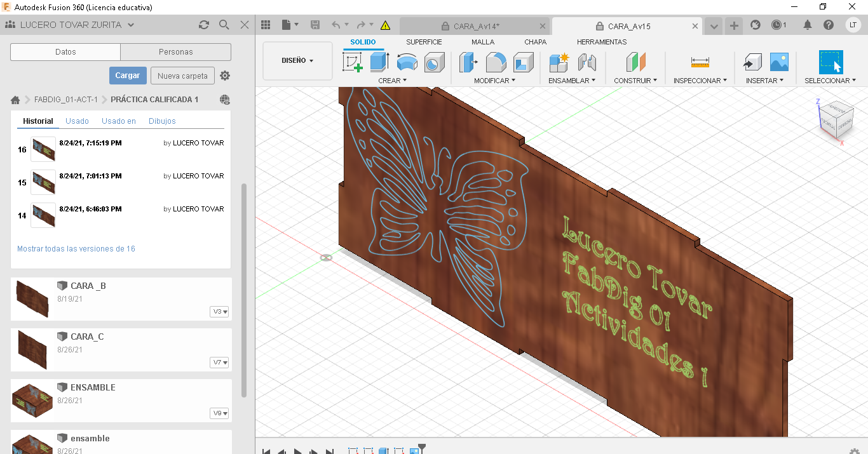Open a new design tab with plus
Viewport: 868px width, 454px height.
tap(734, 26)
